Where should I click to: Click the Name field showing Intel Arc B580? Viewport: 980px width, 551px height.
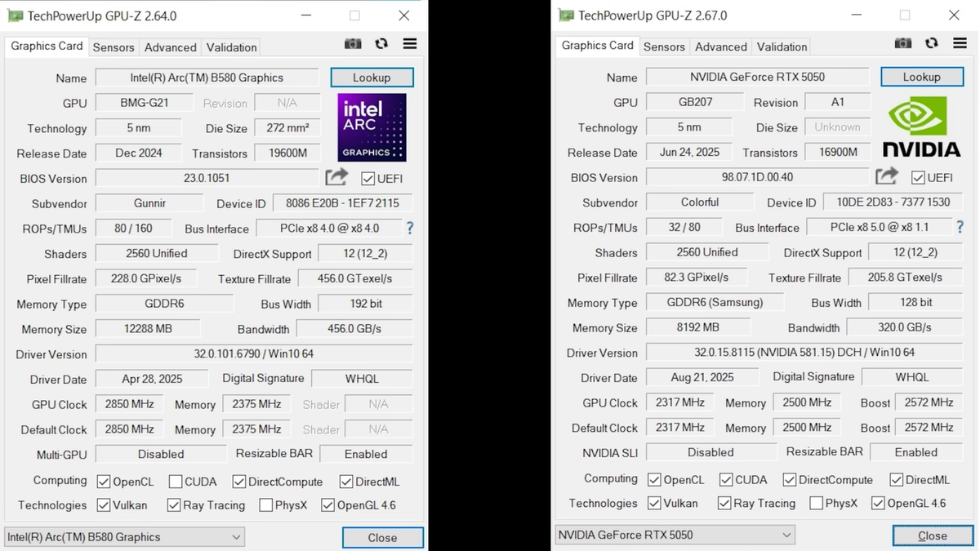click(207, 78)
